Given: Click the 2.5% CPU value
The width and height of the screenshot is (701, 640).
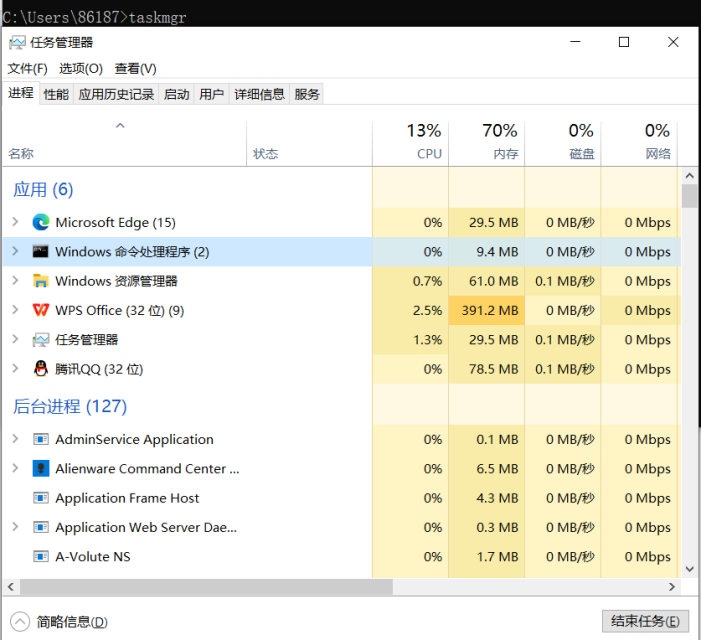Looking at the screenshot, I should point(427,310).
